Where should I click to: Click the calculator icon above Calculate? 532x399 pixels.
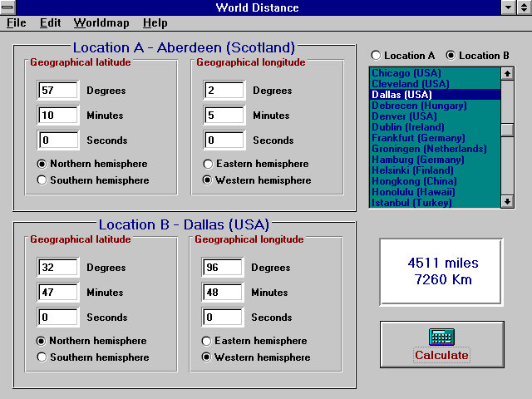(x=441, y=337)
